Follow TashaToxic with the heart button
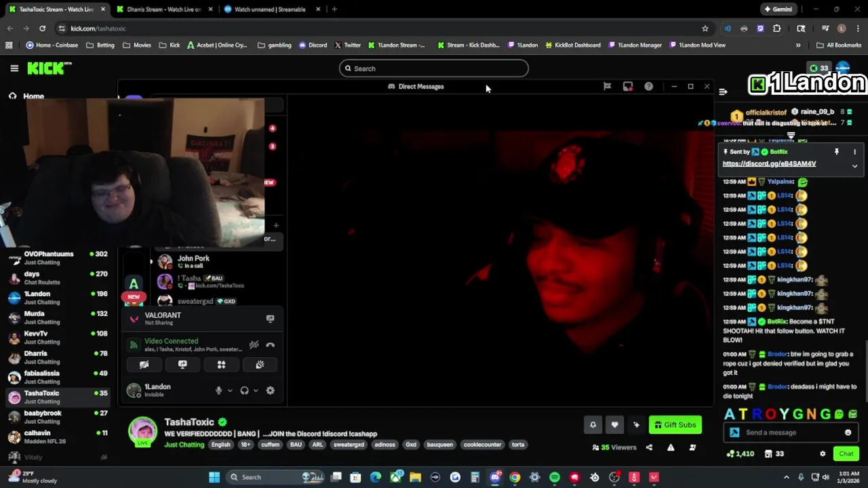Screen dimensions: 868x488 (614, 425)
